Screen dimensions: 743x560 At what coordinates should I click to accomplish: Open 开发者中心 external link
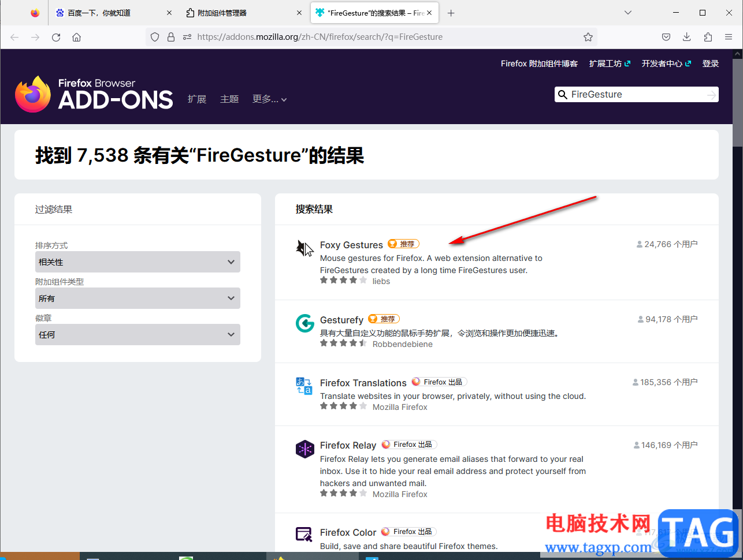point(666,64)
